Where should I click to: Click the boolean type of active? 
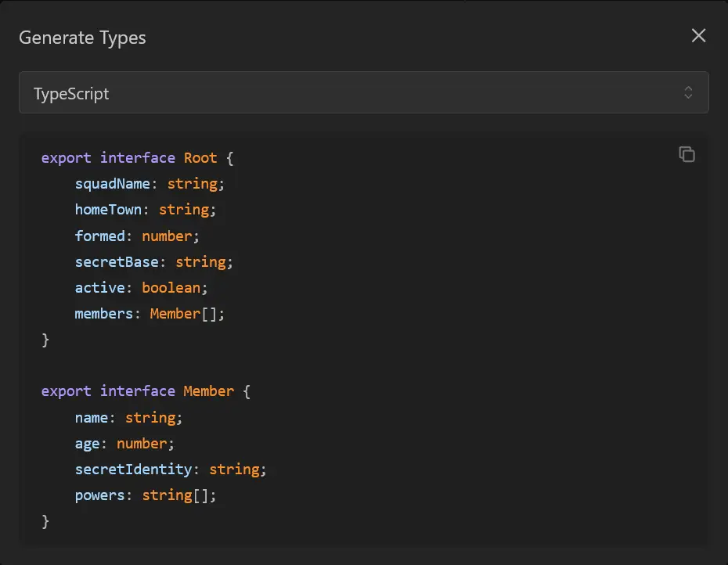tap(171, 287)
